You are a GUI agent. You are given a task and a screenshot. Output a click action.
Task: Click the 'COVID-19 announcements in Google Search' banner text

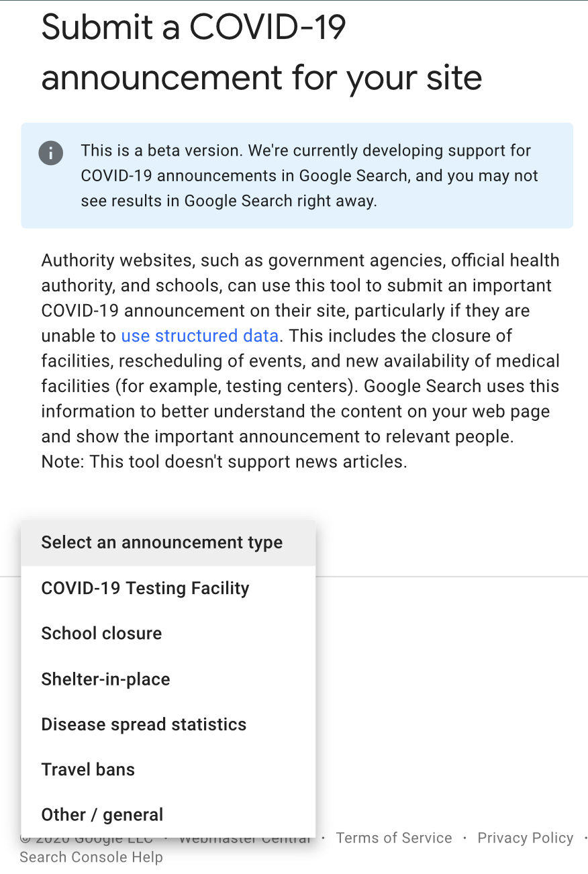point(244,176)
